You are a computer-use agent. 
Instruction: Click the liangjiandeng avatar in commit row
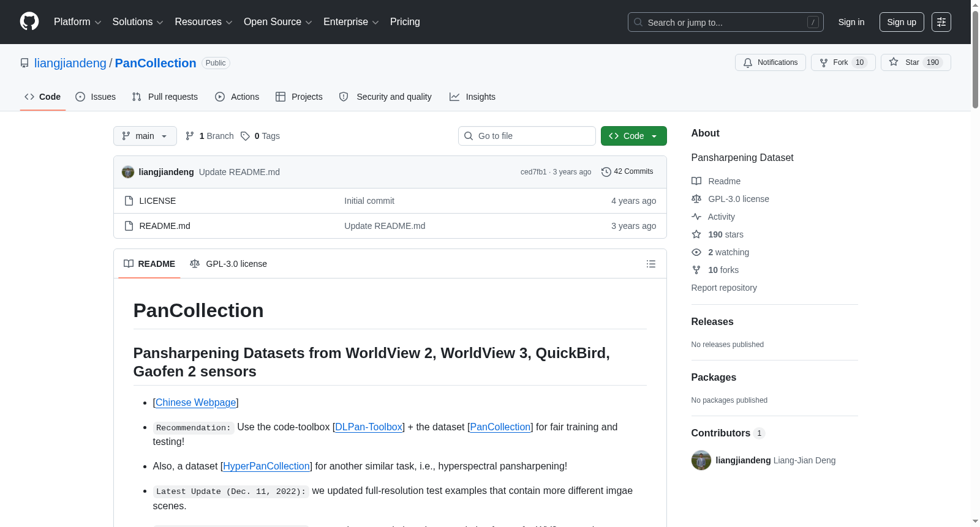pos(128,172)
